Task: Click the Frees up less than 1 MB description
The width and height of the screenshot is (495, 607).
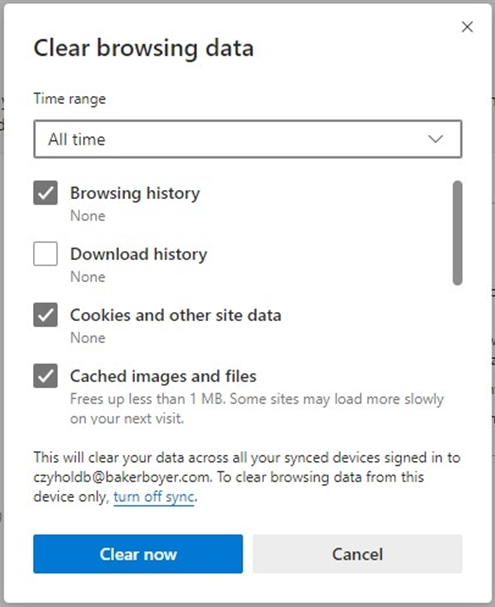Action: tap(257, 408)
